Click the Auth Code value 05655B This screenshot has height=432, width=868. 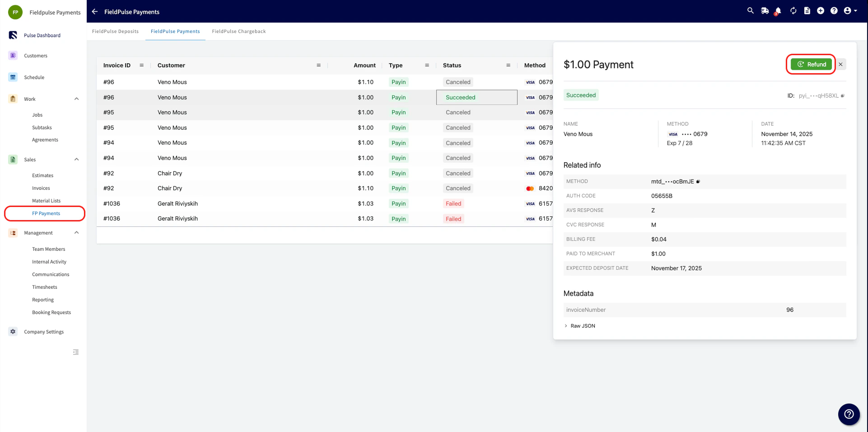(662, 196)
